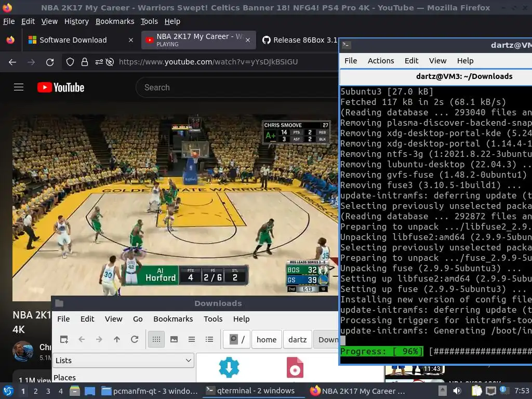Open the Lubuntu application menu button
This screenshot has width=532, height=399.
coord(8,391)
